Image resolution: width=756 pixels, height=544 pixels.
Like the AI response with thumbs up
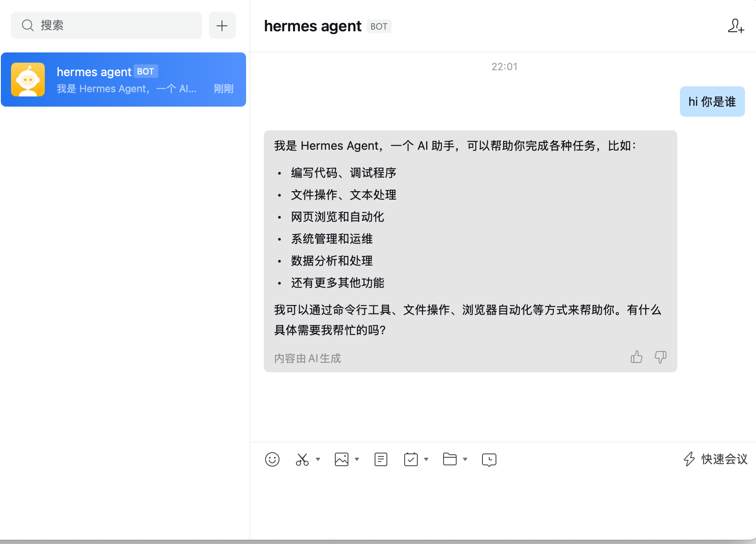tap(636, 357)
